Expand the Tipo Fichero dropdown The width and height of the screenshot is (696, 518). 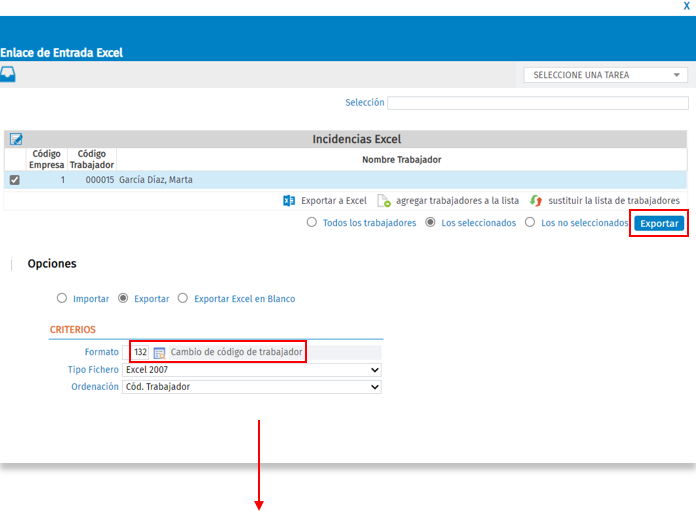pyautogui.click(x=252, y=370)
